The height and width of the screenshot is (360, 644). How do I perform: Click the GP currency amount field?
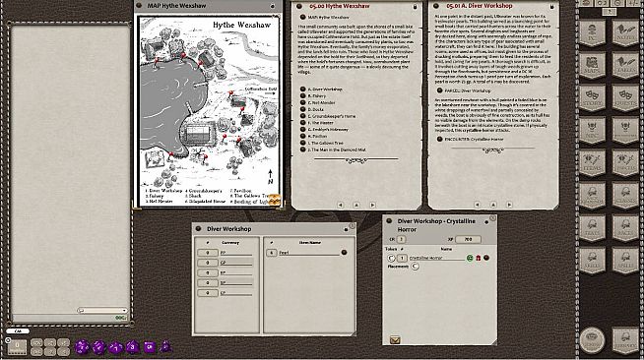[208, 263]
